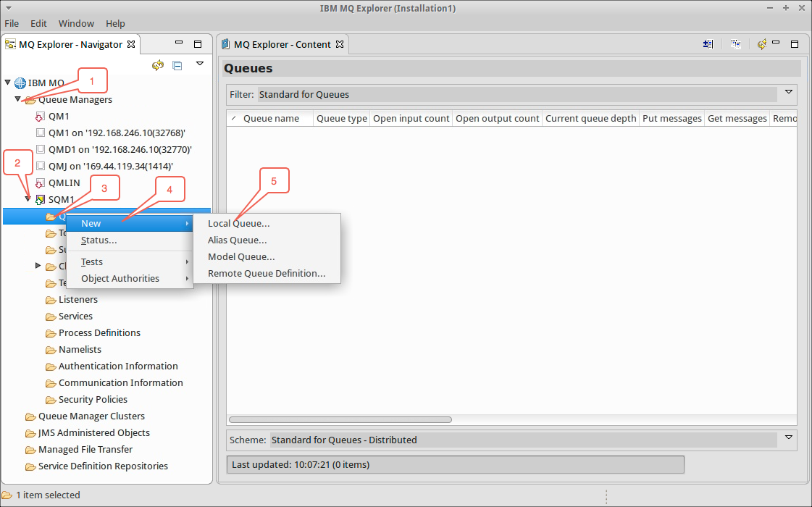Click the Managed File Transfer folder icon

30,450
